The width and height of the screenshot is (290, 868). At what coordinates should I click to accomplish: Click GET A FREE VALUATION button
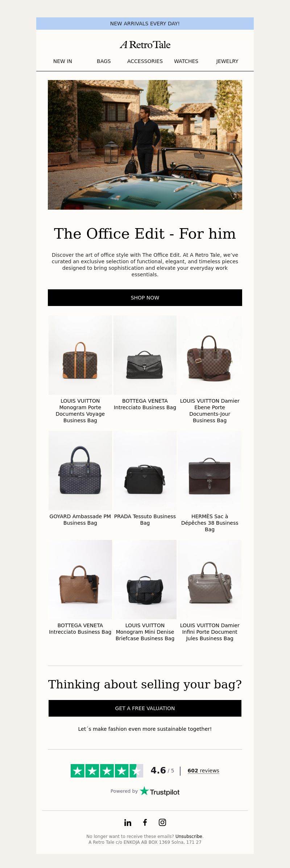pyautogui.click(x=145, y=708)
